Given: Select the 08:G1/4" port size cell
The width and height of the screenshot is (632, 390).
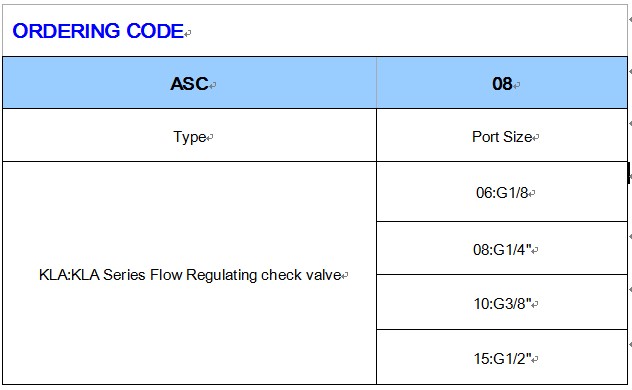Looking at the screenshot, I should click(502, 248).
